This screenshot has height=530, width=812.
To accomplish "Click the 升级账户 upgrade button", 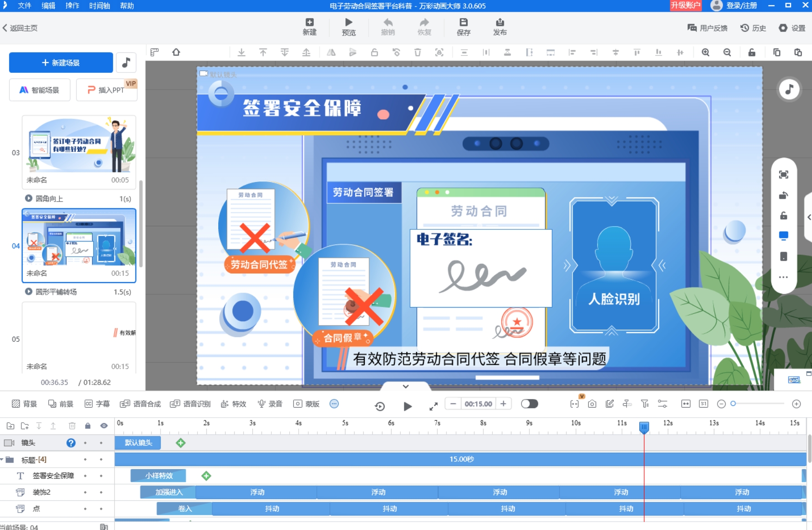I will [686, 5].
